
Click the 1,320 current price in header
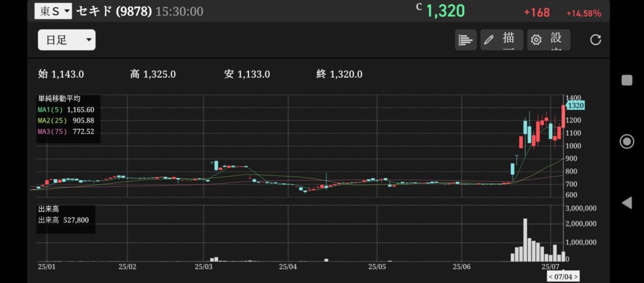pos(445,11)
